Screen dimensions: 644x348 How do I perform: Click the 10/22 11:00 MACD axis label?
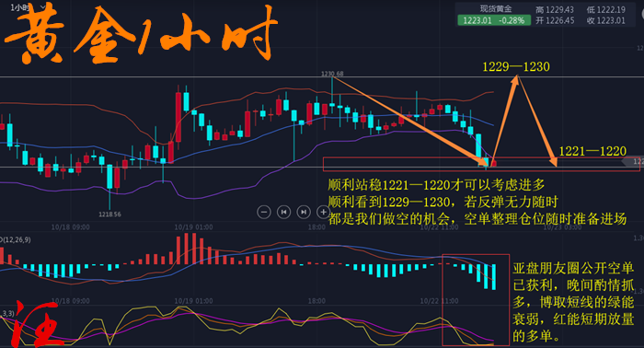[x=439, y=301]
